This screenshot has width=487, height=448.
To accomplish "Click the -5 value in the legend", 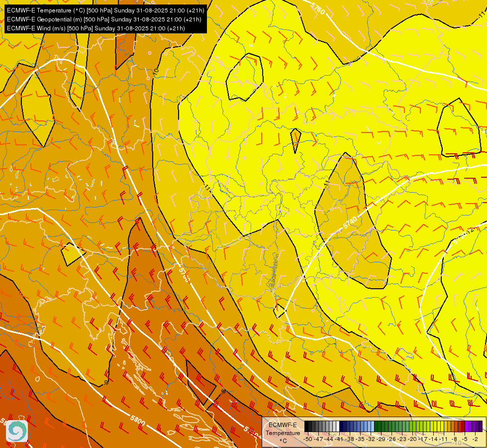I will pyautogui.click(x=465, y=439).
